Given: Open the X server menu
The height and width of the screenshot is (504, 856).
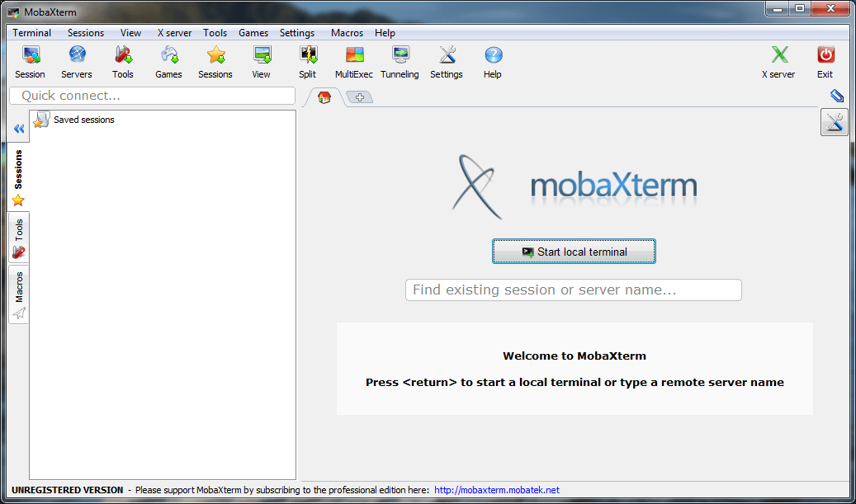Looking at the screenshot, I should (x=175, y=33).
